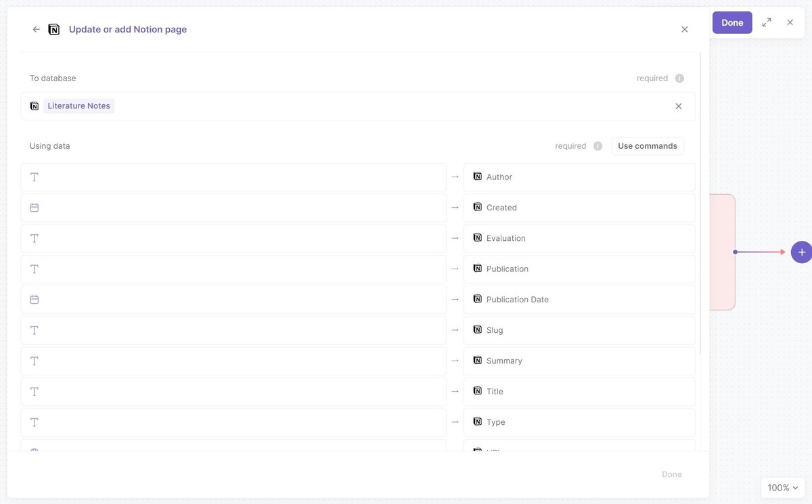Click the input field mapped to Evaluation
Screen dimensions: 812x504
[x=233, y=239]
